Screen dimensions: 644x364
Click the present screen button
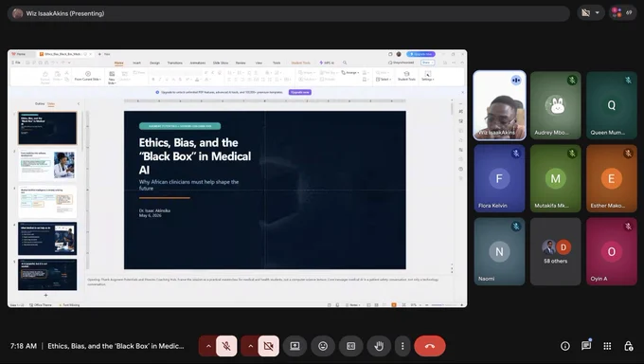coord(295,346)
